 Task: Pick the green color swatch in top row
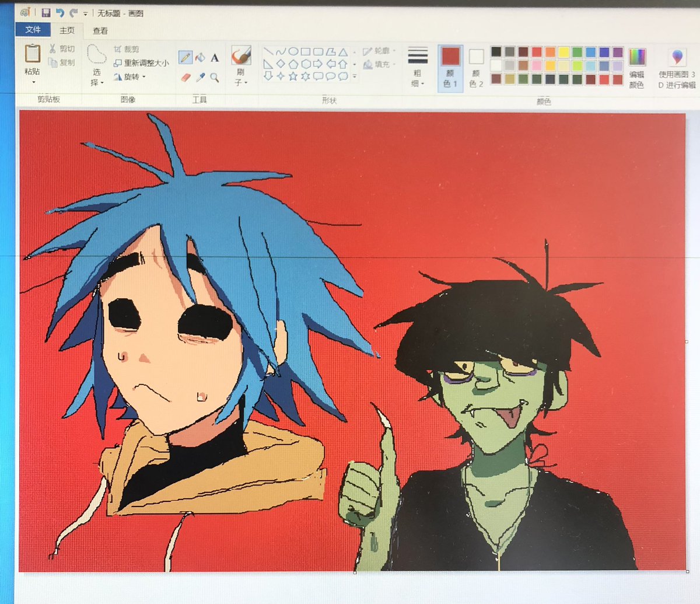[x=577, y=52]
